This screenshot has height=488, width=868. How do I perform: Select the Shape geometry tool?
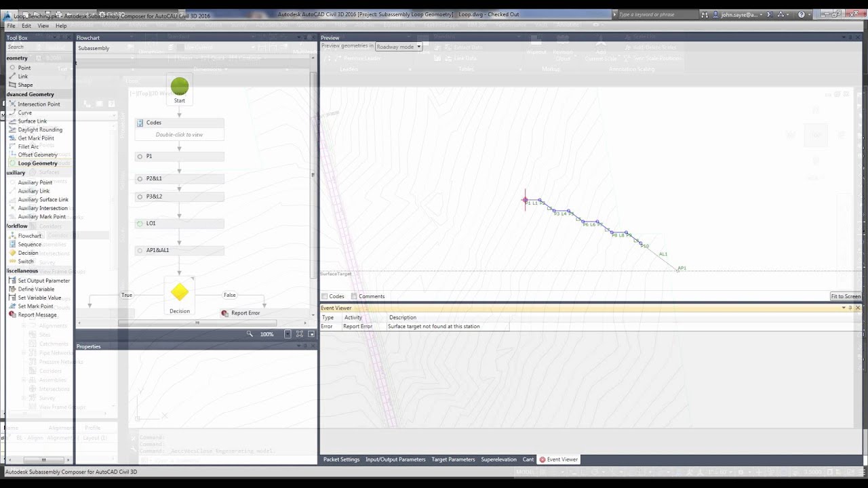[x=25, y=85]
